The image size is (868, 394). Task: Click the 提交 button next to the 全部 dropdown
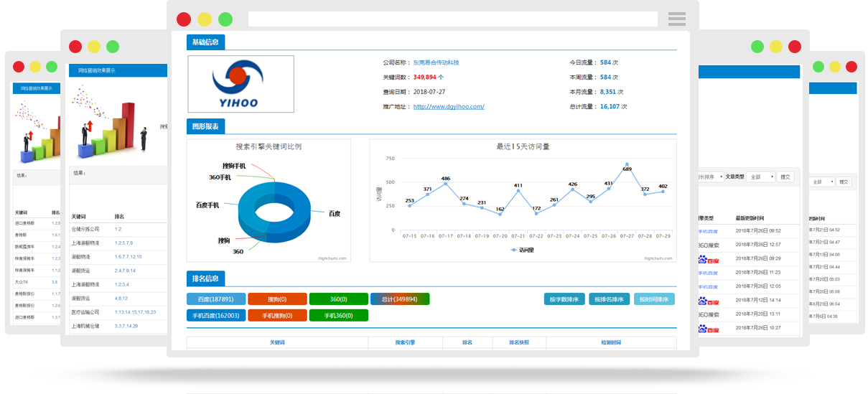785,177
